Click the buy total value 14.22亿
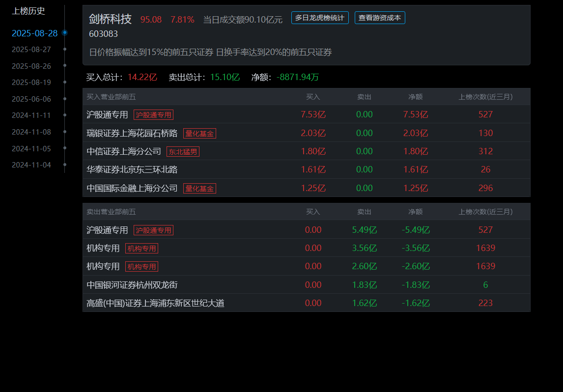 click(x=142, y=77)
